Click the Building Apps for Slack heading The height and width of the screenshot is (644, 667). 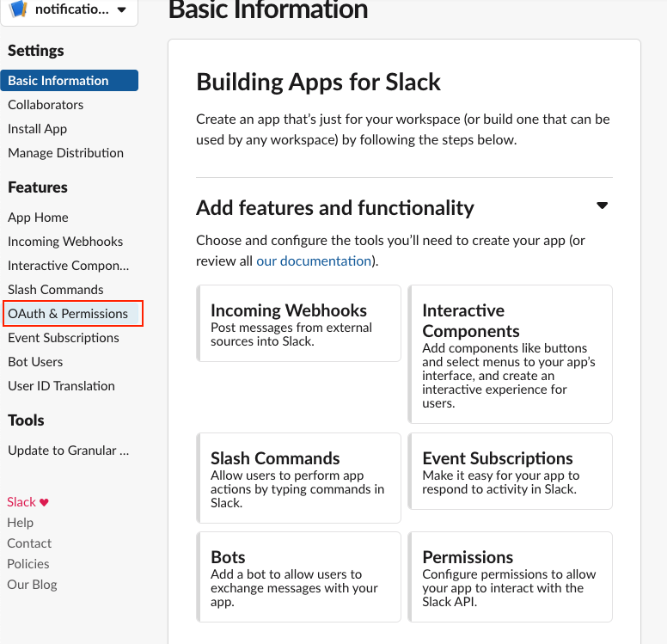(x=318, y=83)
